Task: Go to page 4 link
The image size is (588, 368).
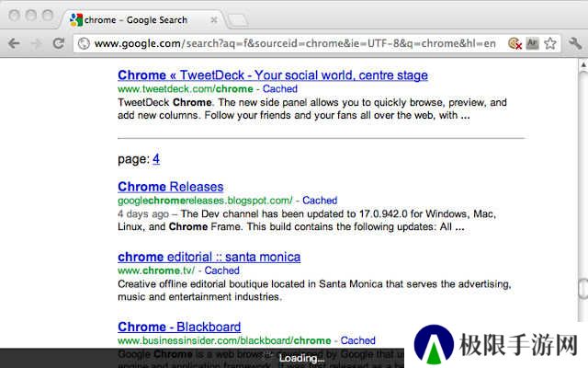Action: click(156, 159)
